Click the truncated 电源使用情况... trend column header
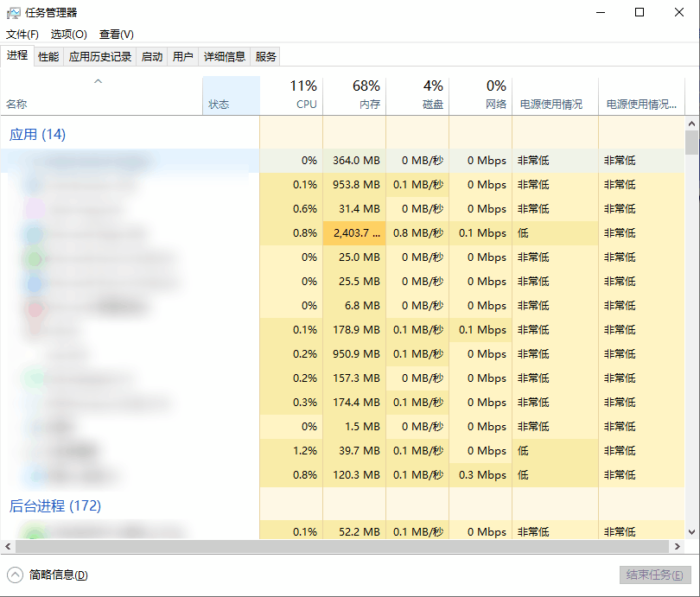This screenshot has height=597, width=700. 641,96
